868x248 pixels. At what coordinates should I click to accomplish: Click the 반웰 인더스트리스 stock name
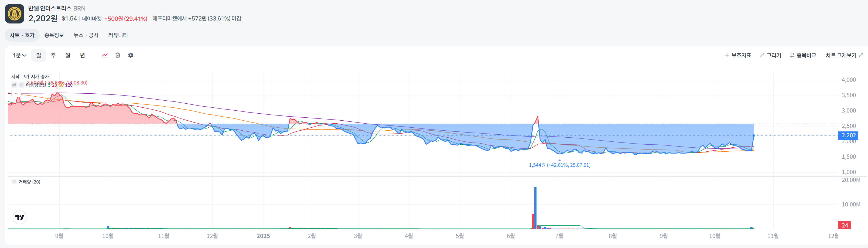[50, 8]
